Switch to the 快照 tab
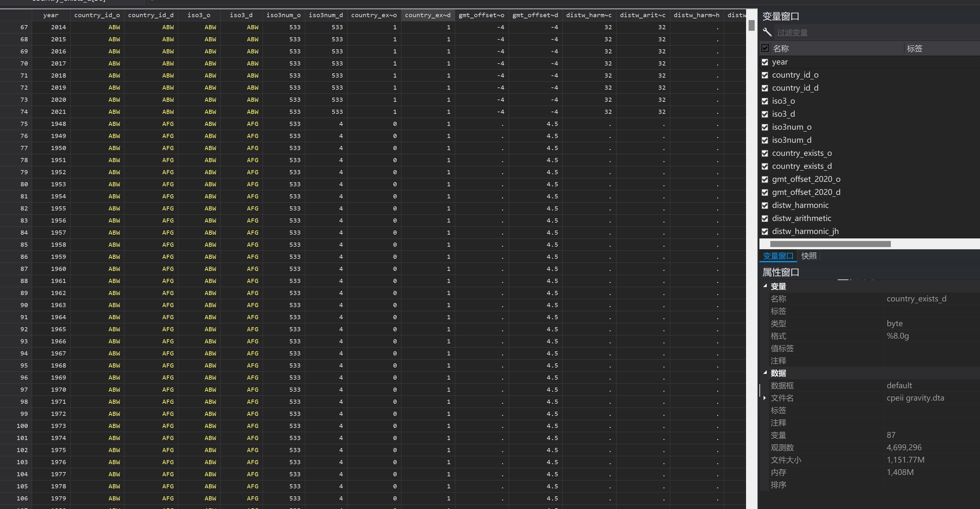This screenshot has width=980, height=509. (x=809, y=256)
